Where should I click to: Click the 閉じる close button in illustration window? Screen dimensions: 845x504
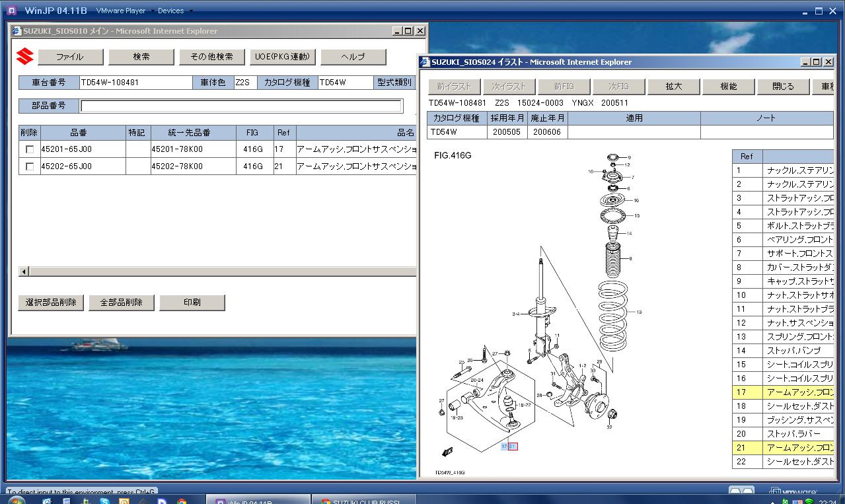(784, 87)
